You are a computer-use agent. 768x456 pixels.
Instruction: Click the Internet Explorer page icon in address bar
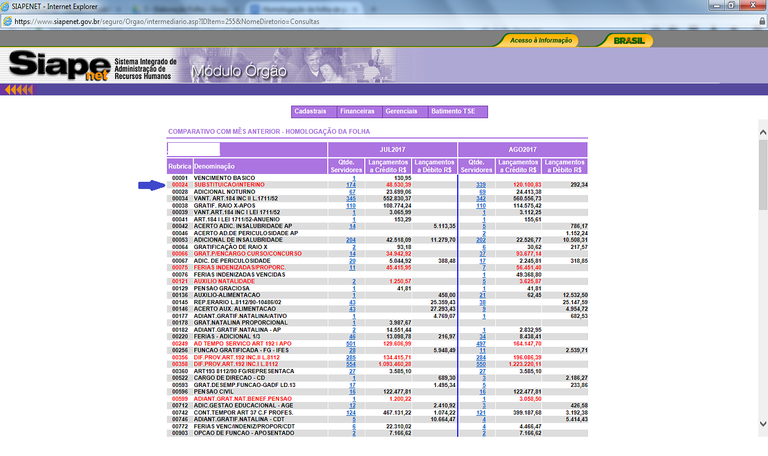(x=6, y=19)
